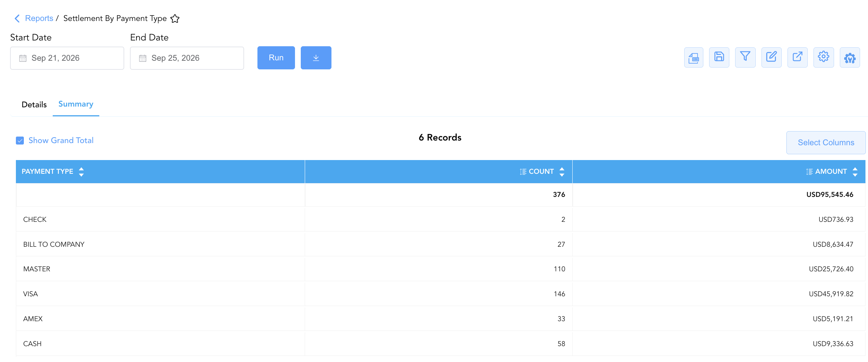Click the grand total count 376
Image resolution: width=868 pixels, height=362 pixels.
coord(559,195)
